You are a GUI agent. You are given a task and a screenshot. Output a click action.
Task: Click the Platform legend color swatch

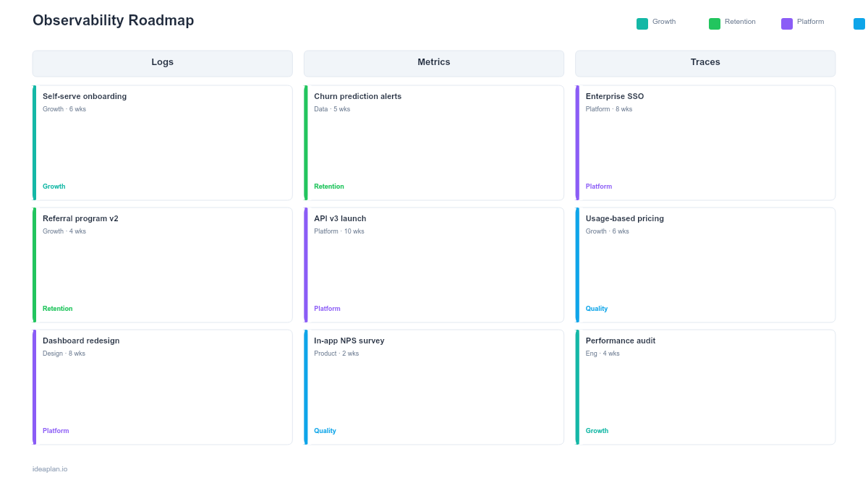[786, 22]
